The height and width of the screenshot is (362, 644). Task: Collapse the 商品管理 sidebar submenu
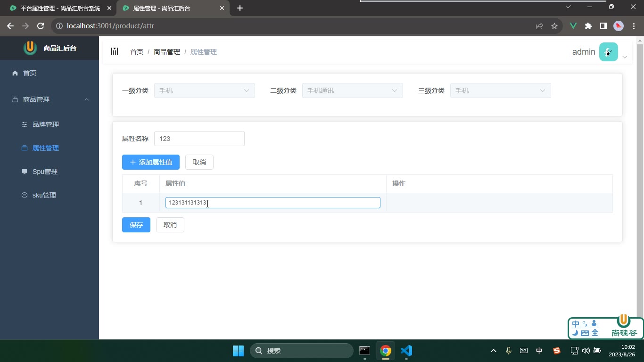pyautogui.click(x=50, y=99)
